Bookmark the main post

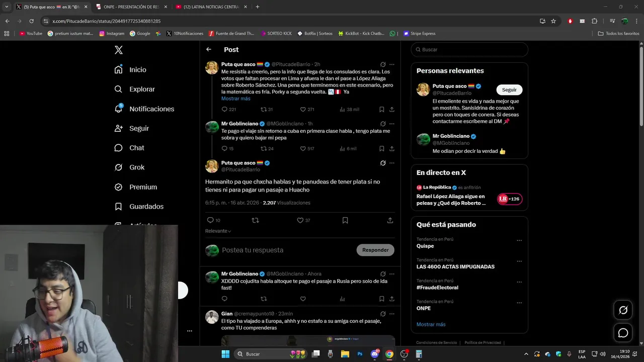coord(345,220)
